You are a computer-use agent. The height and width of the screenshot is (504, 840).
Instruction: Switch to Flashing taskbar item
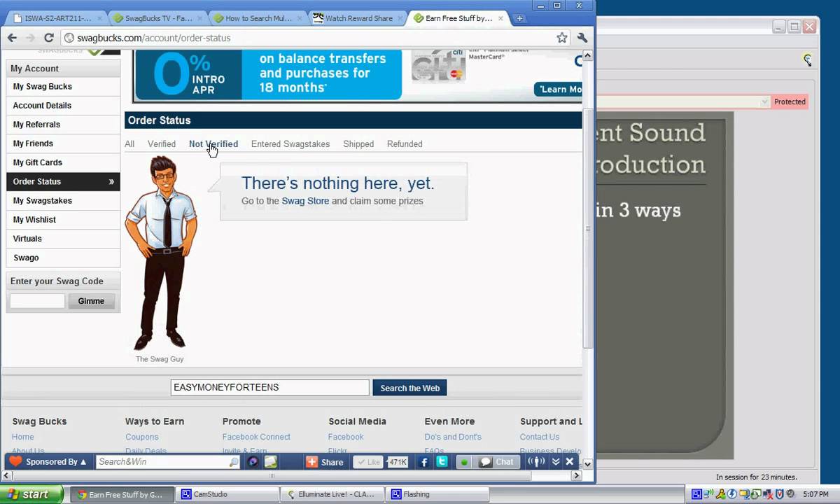[x=436, y=494]
